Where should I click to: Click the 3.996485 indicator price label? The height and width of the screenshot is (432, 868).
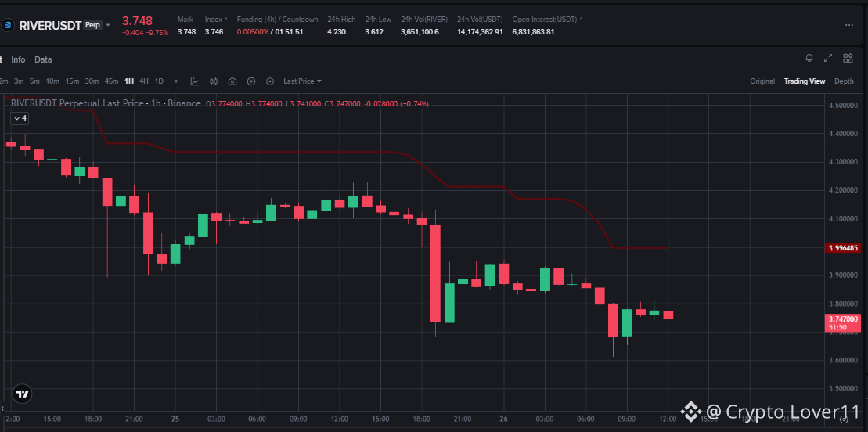pyautogui.click(x=842, y=248)
